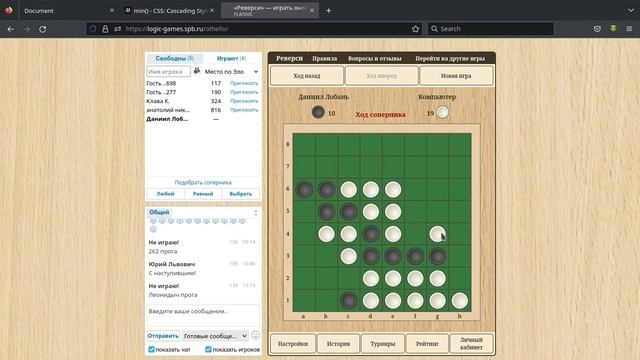Reload the page with the refresh icon
This screenshot has width=640, height=360.
(x=42, y=29)
